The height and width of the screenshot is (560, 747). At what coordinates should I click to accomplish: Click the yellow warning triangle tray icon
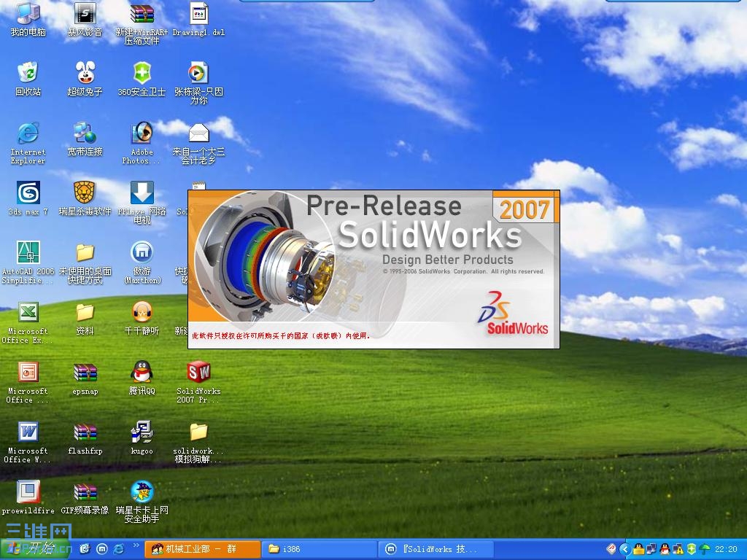[678, 549]
